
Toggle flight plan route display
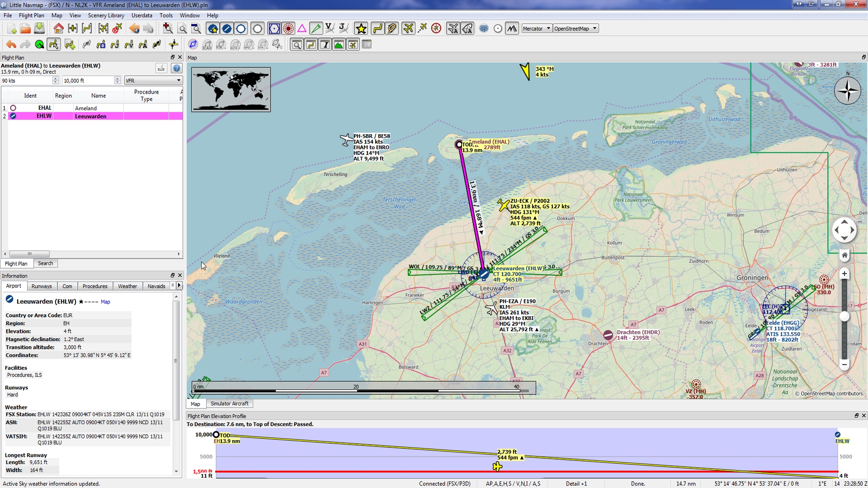click(377, 28)
